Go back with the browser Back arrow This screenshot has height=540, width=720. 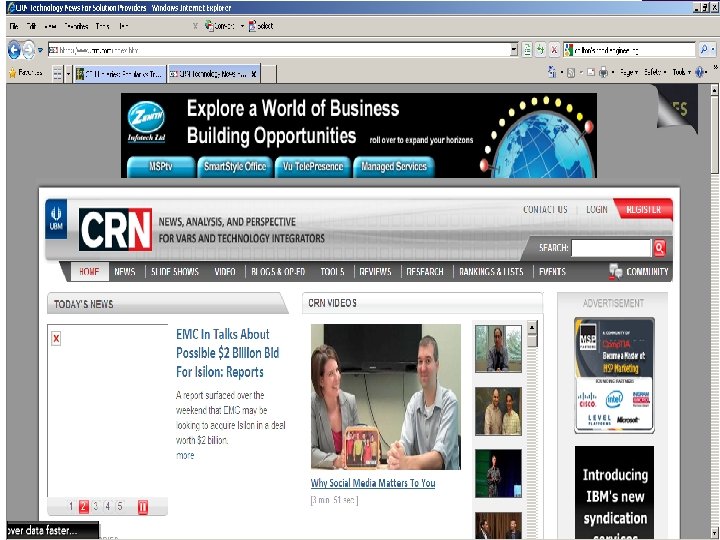[14, 50]
